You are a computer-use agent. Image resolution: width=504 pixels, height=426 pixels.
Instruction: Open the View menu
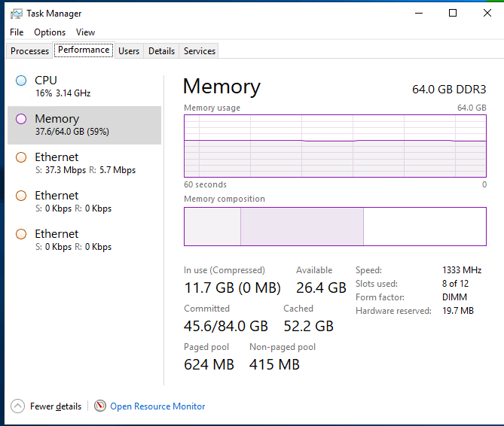pyautogui.click(x=85, y=32)
